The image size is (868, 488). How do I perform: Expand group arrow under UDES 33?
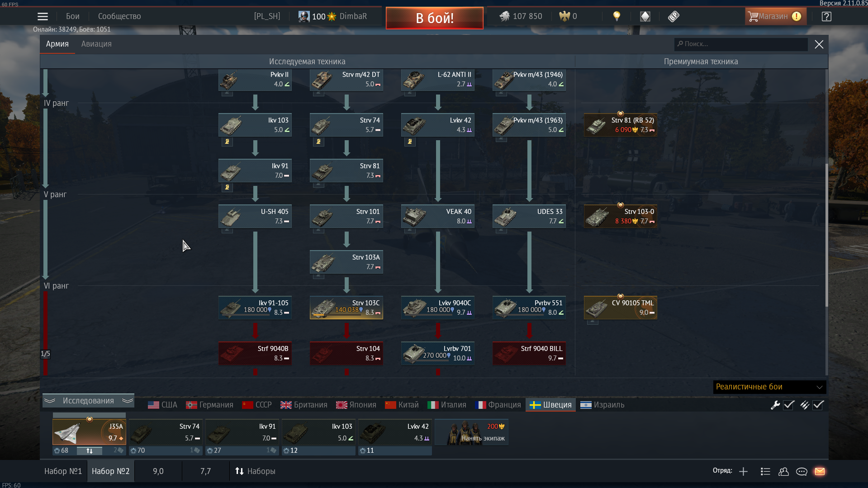(501, 231)
